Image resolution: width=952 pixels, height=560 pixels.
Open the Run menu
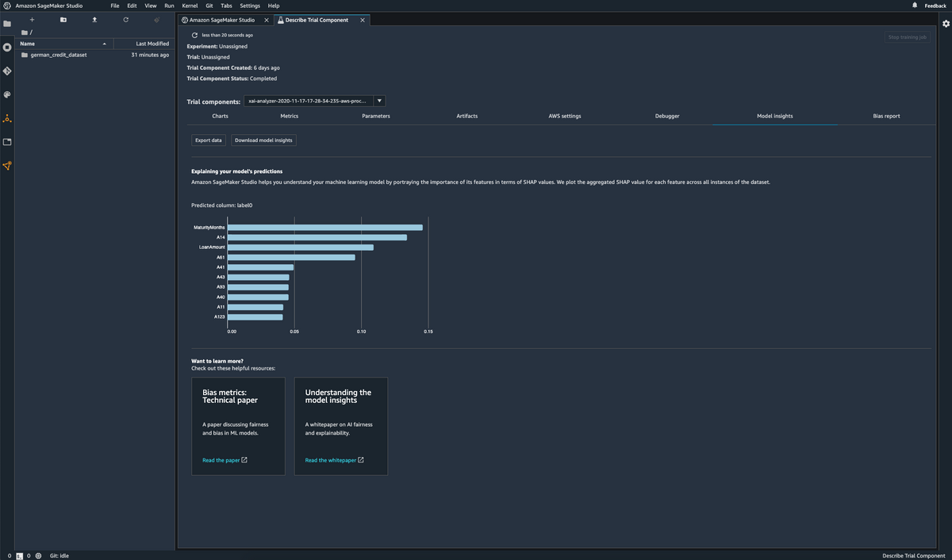pos(169,6)
